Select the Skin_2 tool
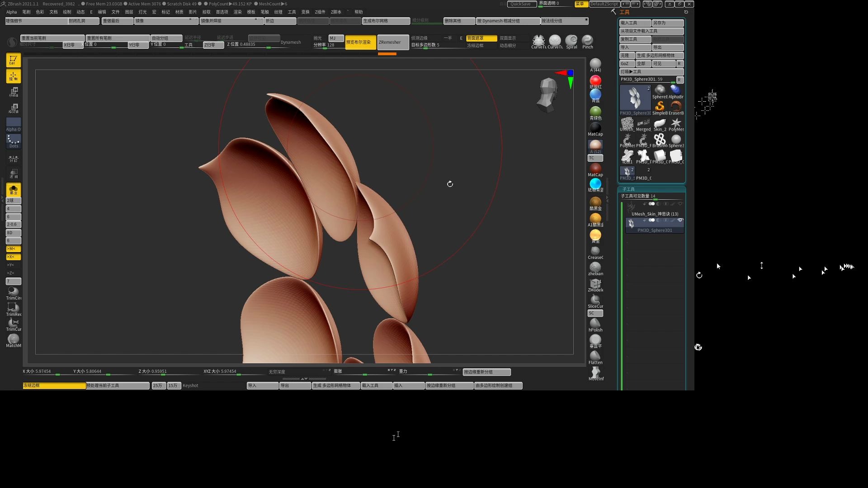This screenshot has height=488, width=868. click(660, 124)
